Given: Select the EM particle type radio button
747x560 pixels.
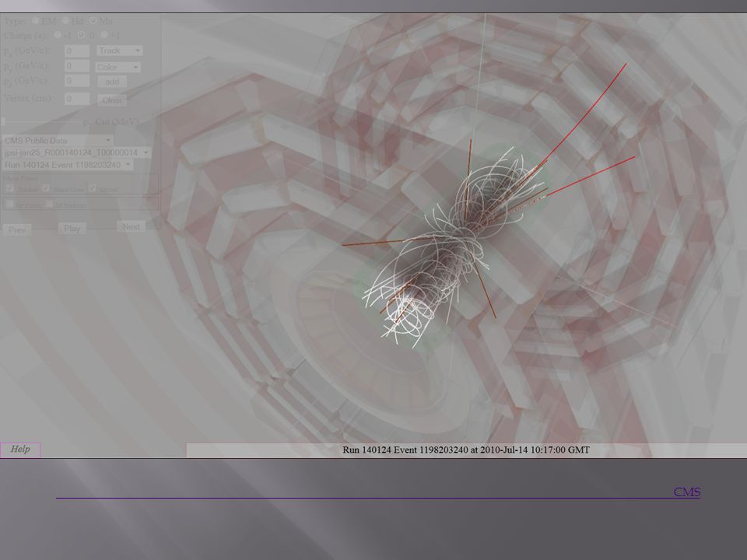Looking at the screenshot, I should 36,20.
